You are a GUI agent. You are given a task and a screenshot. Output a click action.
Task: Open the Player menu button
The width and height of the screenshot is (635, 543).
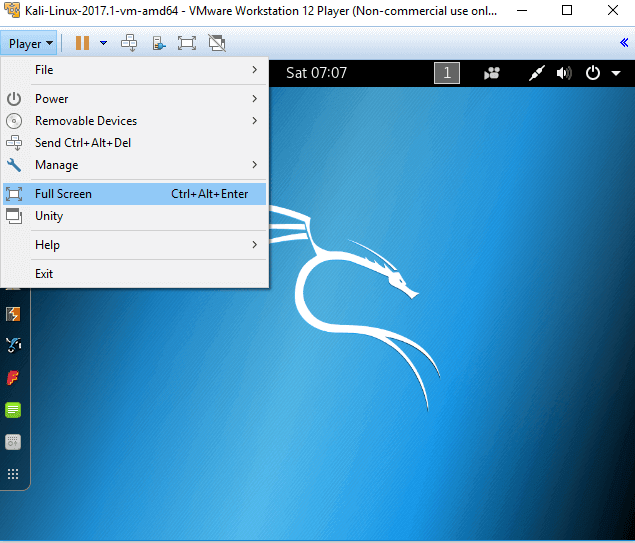point(29,43)
